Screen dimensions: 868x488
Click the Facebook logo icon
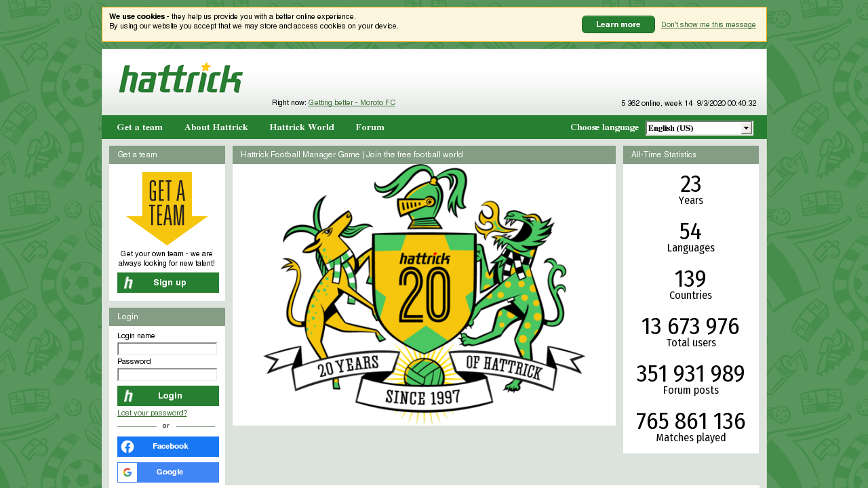point(127,447)
